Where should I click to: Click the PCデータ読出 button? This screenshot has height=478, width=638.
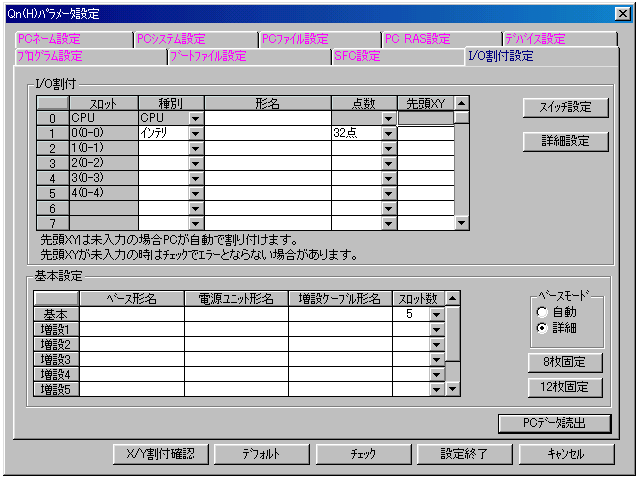pyautogui.click(x=554, y=423)
